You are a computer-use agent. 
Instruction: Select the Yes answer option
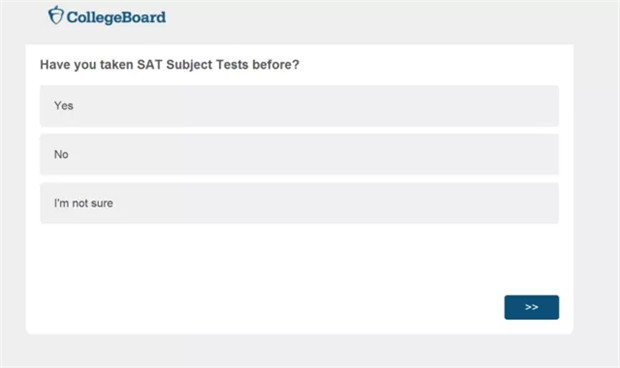pyautogui.click(x=299, y=106)
